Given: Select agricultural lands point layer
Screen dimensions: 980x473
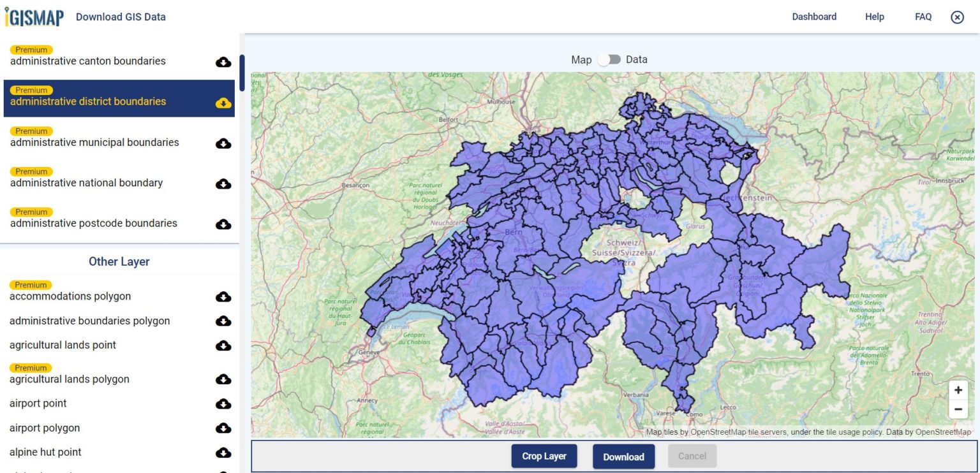Looking at the screenshot, I should [x=63, y=345].
